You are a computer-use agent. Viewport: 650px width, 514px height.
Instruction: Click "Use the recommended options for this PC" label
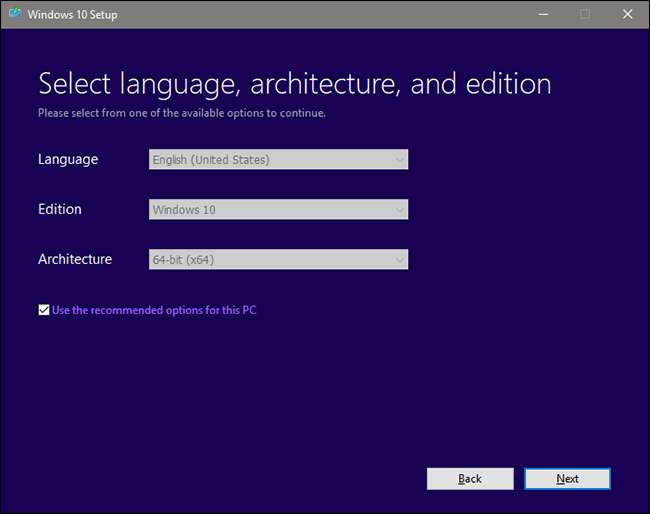(x=154, y=310)
